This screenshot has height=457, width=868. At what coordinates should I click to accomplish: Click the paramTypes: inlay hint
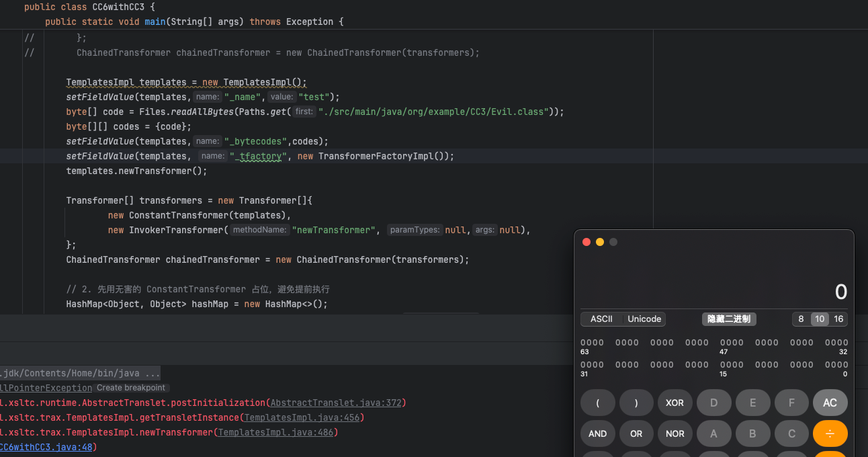click(x=415, y=230)
